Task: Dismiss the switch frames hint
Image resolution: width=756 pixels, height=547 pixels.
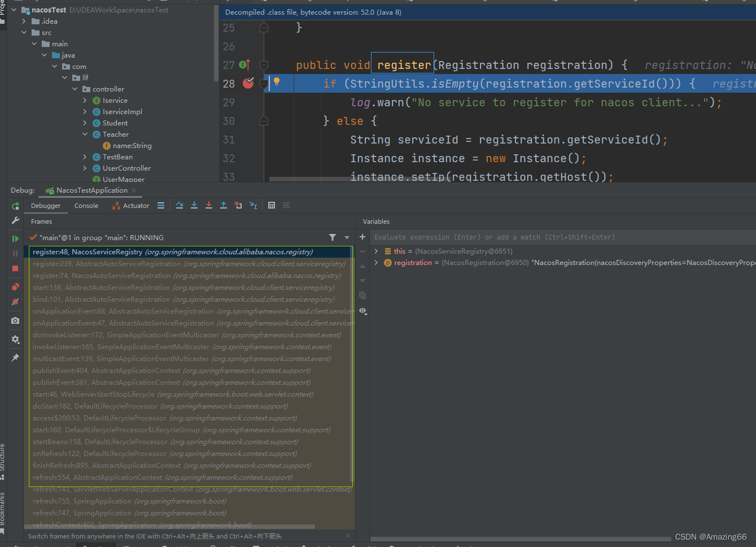Action: tap(348, 536)
